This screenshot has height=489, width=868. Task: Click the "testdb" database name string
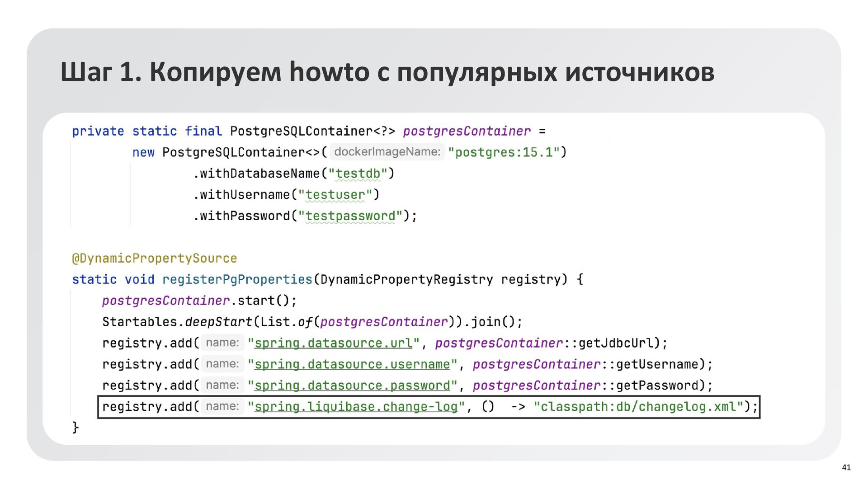click(x=358, y=174)
